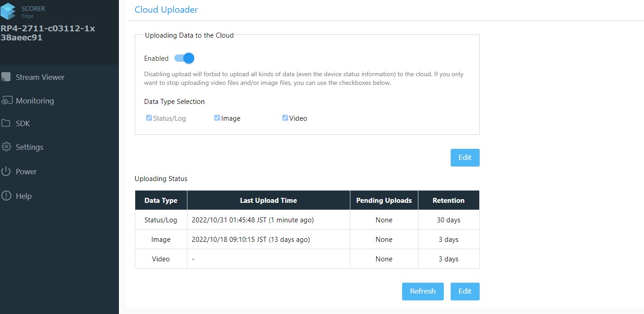
Task: Go to the Settings menu label
Action: tap(29, 147)
